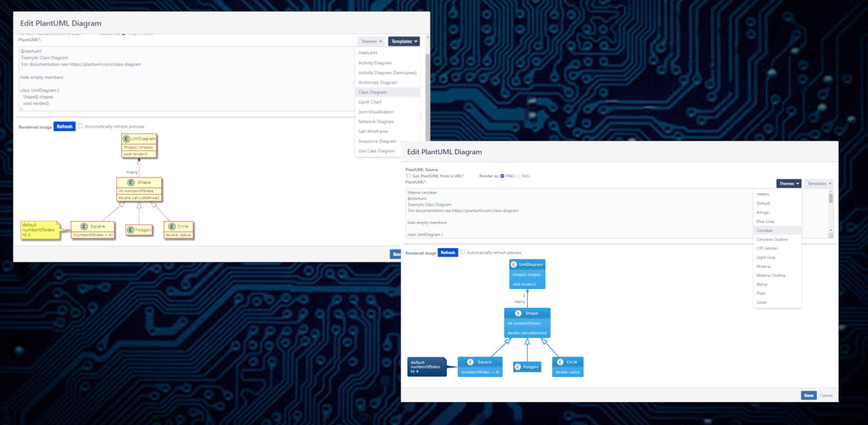Click the green class icon on yellow Polygon node
868x425 pixels.
click(x=131, y=230)
